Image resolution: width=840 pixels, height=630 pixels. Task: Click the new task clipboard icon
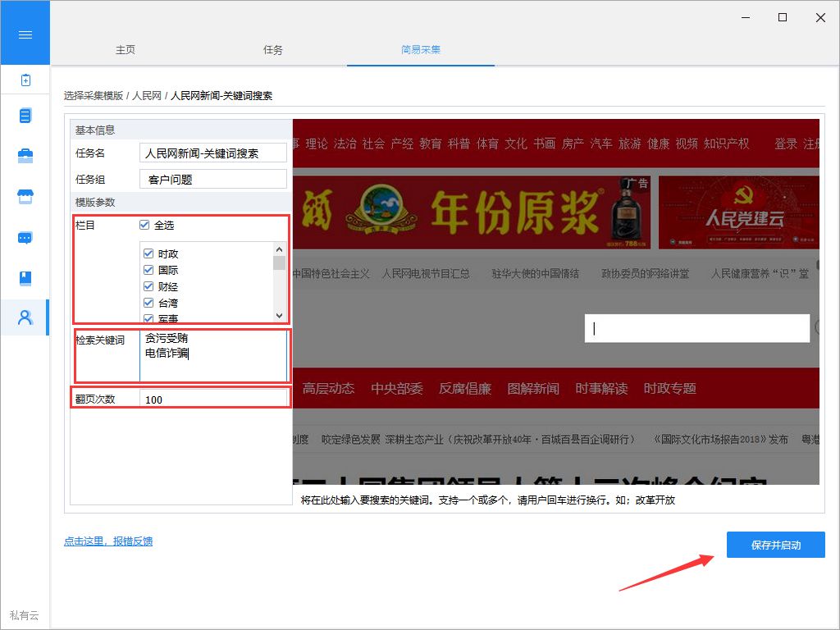click(x=25, y=80)
